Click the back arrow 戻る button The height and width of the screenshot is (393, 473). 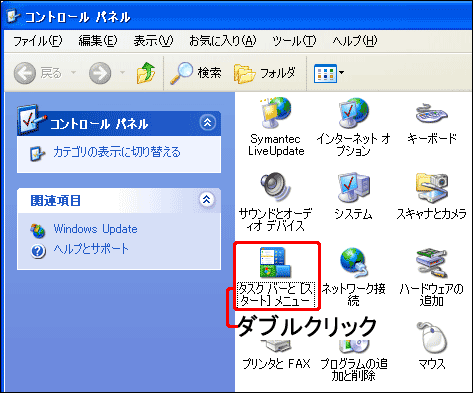click(37, 73)
